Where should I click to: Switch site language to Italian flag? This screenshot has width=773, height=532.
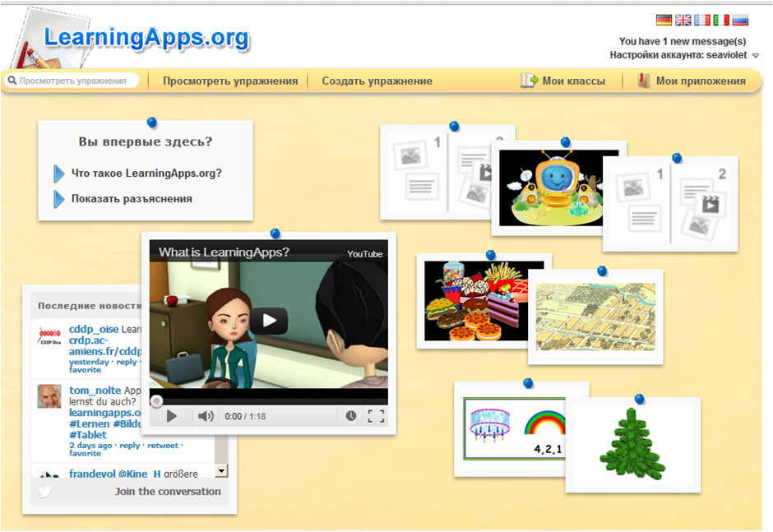721,21
